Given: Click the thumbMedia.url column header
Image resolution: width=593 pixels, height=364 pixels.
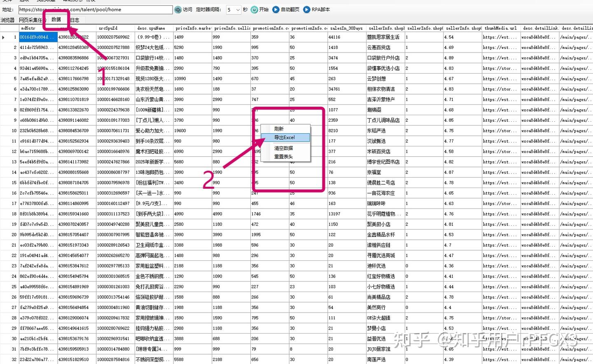Looking at the screenshot, I should click(502, 28).
